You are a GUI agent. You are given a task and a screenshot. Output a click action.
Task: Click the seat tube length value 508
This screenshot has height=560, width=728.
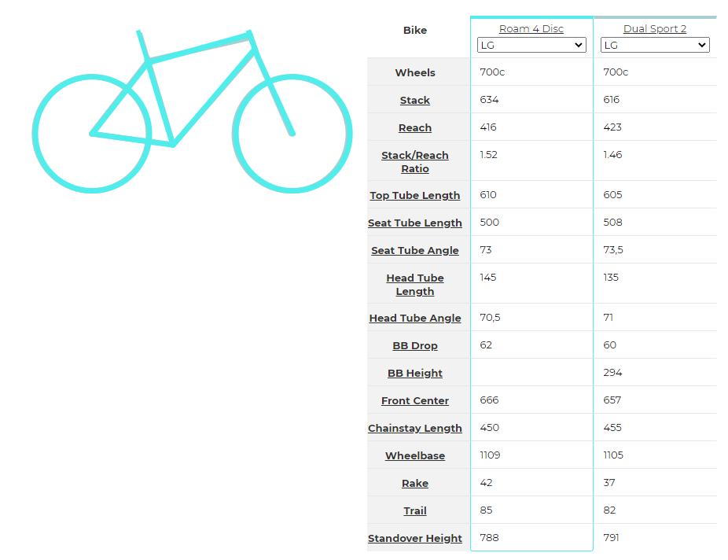click(613, 223)
